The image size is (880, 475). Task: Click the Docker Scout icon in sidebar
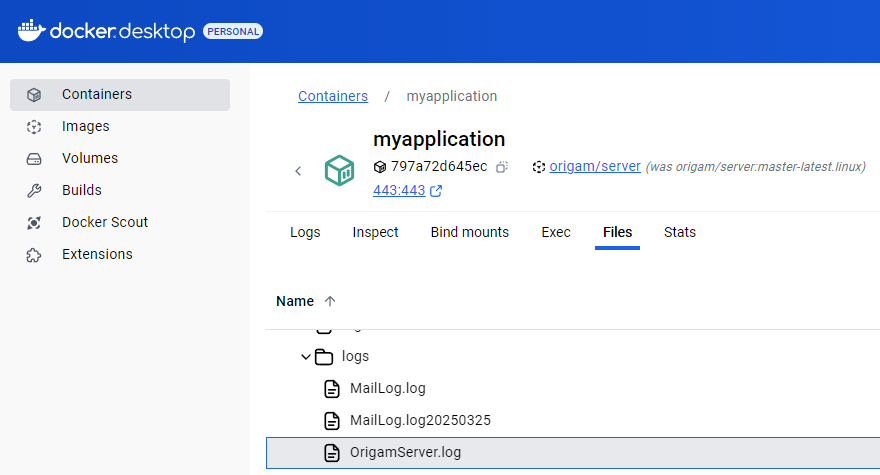pyautogui.click(x=34, y=223)
